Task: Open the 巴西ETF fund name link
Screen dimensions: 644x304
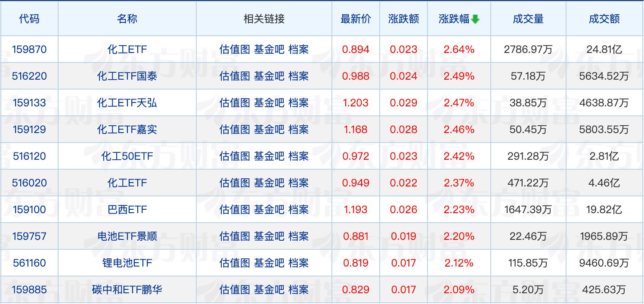Action: pyautogui.click(x=127, y=210)
